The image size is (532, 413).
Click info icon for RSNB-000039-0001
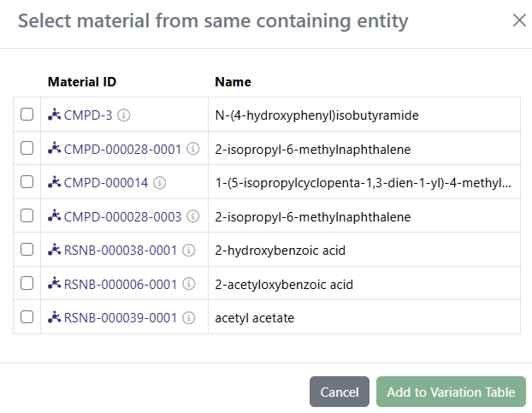[189, 318]
